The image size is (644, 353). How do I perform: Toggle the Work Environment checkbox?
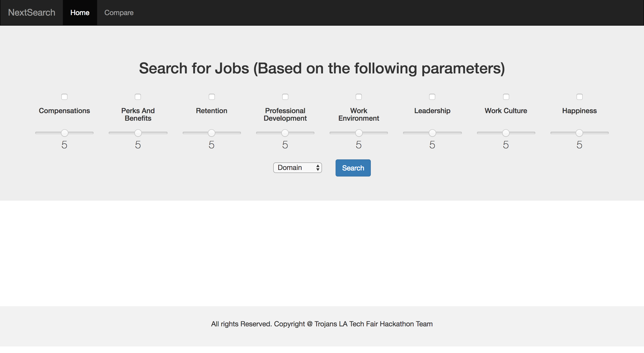click(359, 97)
